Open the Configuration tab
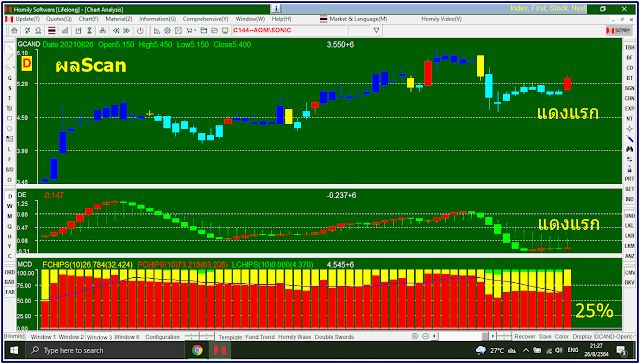Viewport: 640px width, 364px height. click(x=162, y=337)
